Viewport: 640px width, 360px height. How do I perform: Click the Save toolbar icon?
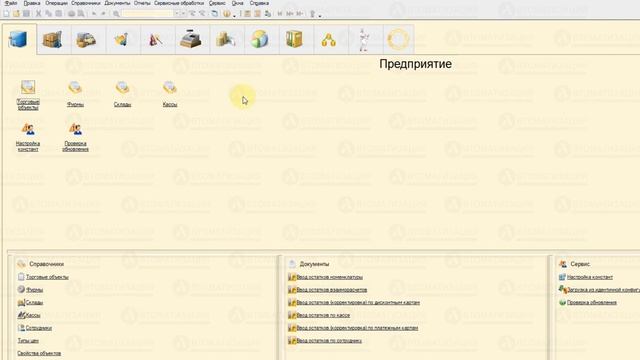(26, 13)
